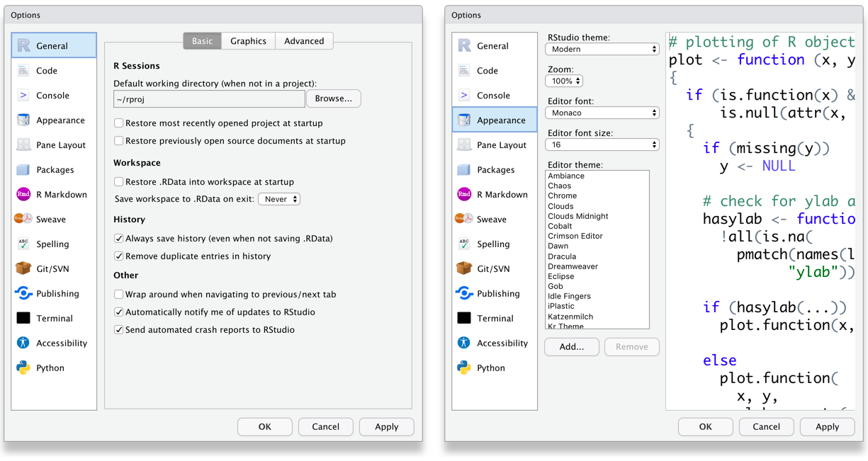Open Save workspace on exit dropdown
Viewport: 868px width, 461px height.
(279, 199)
